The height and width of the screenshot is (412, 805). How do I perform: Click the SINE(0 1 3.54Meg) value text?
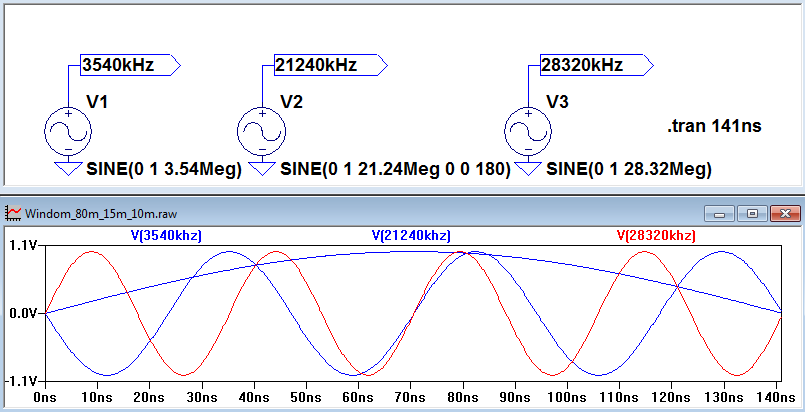164,170
